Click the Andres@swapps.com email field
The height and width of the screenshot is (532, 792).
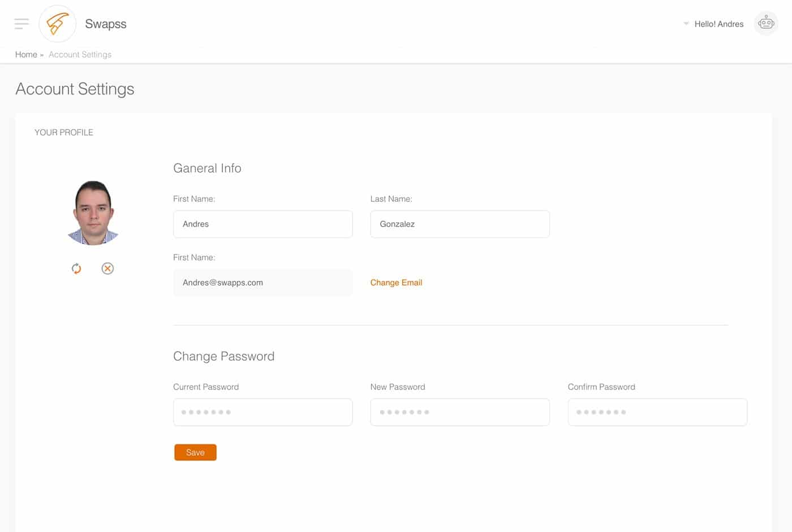tap(263, 283)
